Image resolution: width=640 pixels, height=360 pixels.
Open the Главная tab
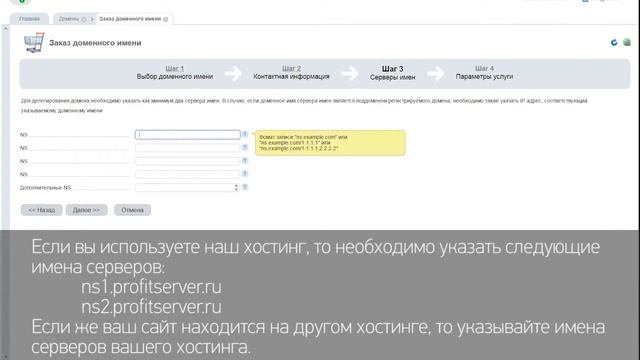click(x=29, y=19)
